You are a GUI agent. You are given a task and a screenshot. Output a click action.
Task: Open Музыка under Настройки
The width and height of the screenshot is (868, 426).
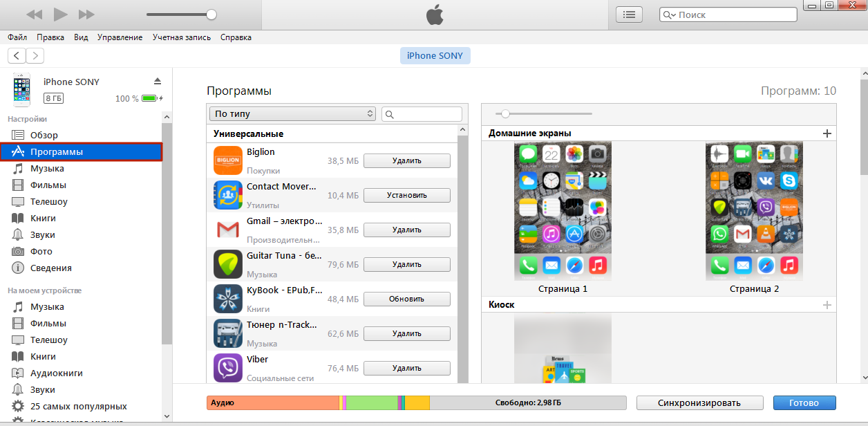coord(81,168)
